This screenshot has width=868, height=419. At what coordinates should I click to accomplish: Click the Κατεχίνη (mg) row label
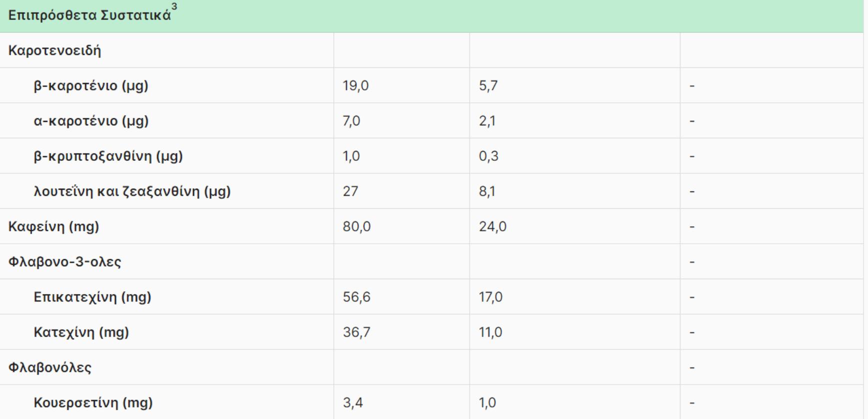click(81, 332)
